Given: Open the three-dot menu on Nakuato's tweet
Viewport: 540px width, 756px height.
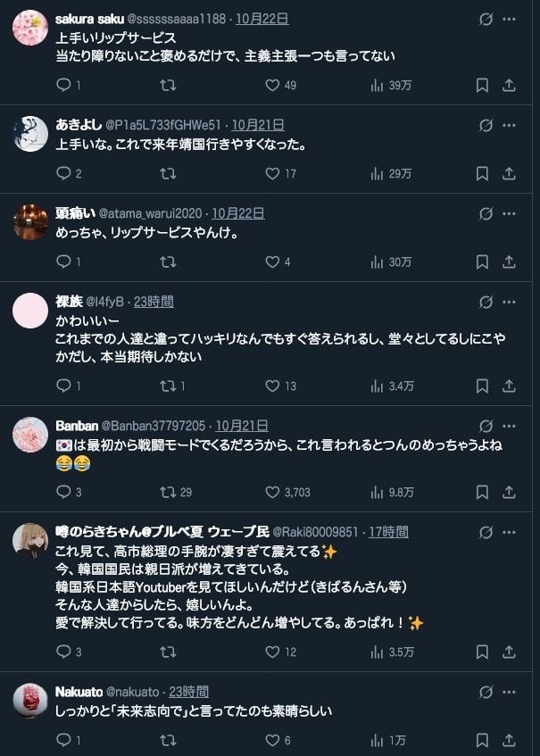Looking at the screenshot, I should [x=509, y=692].
